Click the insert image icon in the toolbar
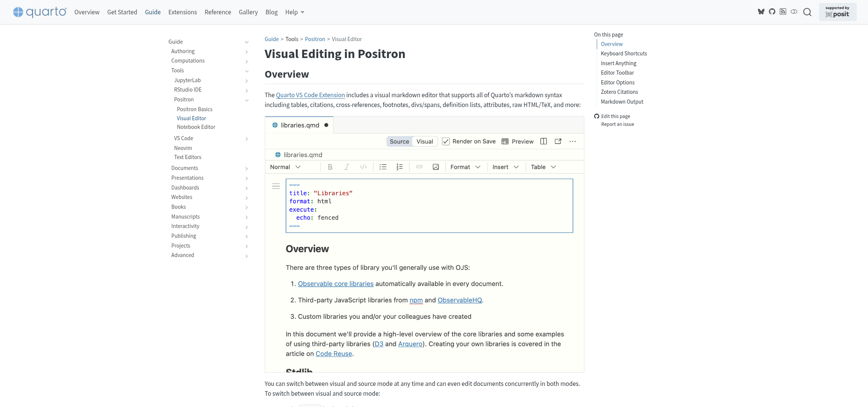This screenshot has height=407, width=868. [436, 167]
